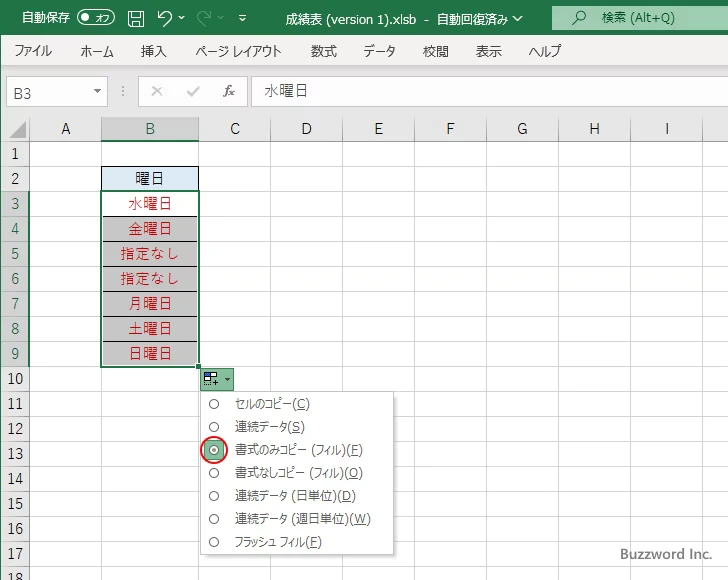Click the Select All corner triangle
The image size is (728, 580).
coord(17,129)
